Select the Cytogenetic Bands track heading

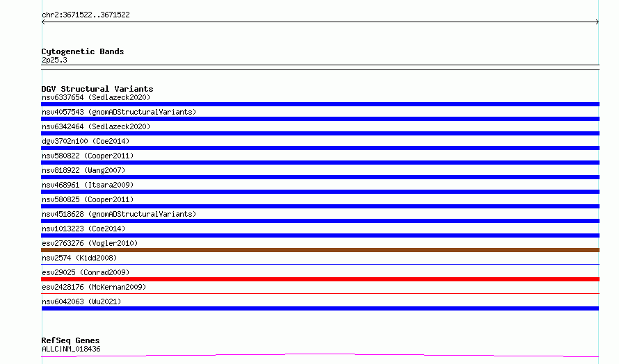[x=83, y=51]
